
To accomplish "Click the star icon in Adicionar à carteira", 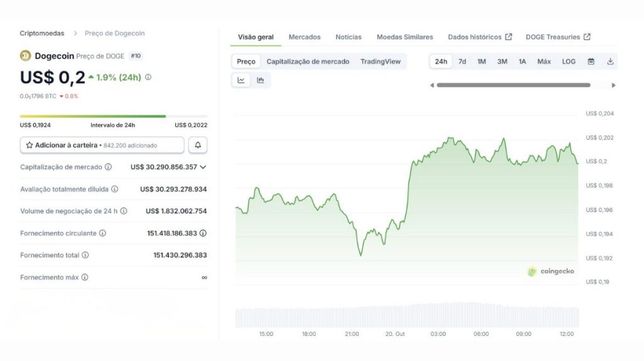I will click(29, 145).
